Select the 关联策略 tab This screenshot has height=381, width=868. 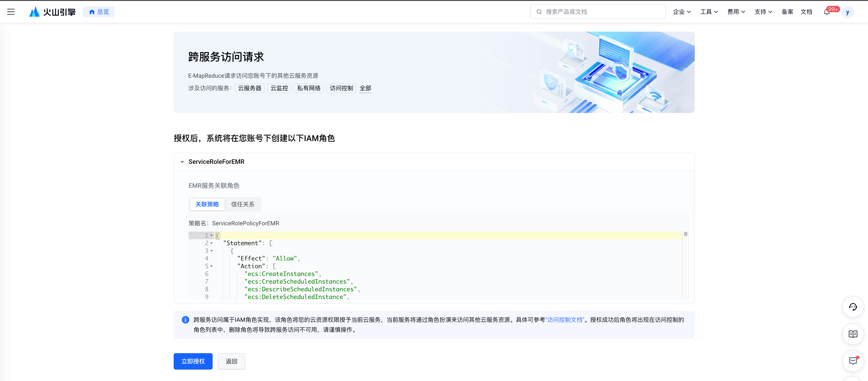click(207, 204)
